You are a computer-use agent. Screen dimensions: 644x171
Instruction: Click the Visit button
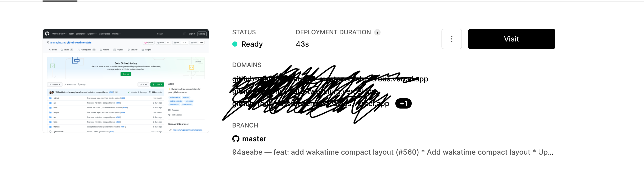click(511, 39)
